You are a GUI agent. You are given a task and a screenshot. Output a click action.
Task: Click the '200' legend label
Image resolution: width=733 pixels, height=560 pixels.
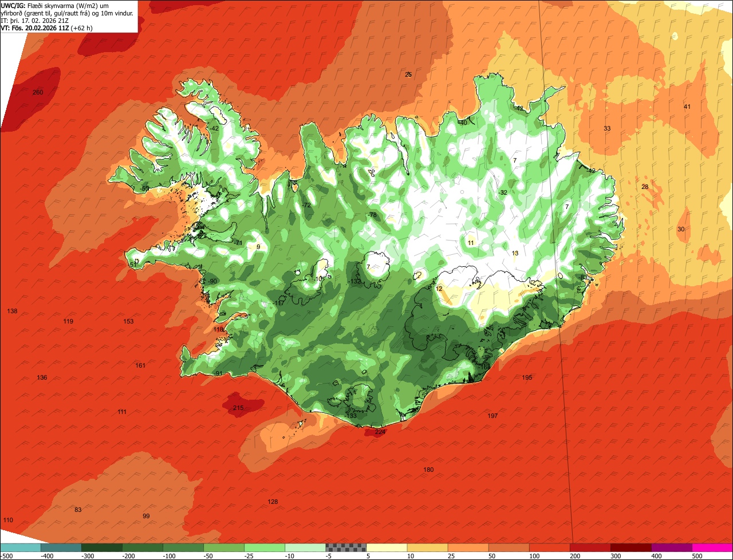[576, 555]
